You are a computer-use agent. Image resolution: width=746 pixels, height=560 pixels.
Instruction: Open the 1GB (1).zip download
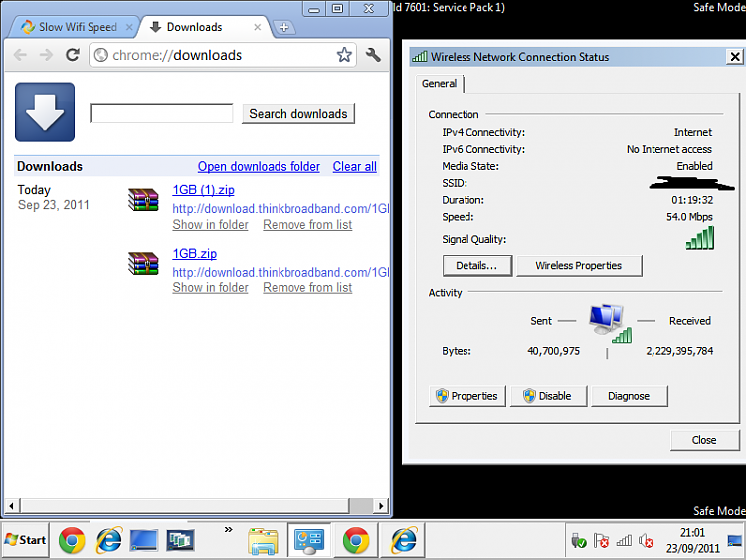tap(203, 190)
